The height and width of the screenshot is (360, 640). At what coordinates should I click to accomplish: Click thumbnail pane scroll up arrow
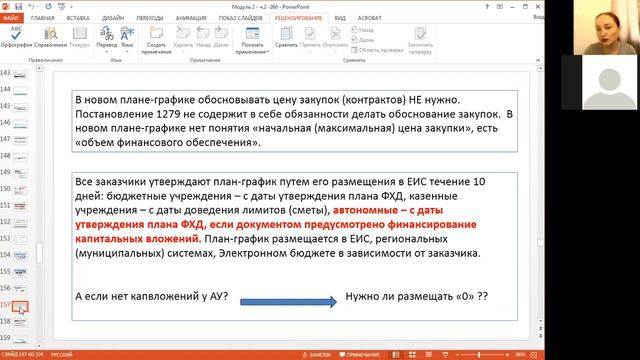pos(39,68)
